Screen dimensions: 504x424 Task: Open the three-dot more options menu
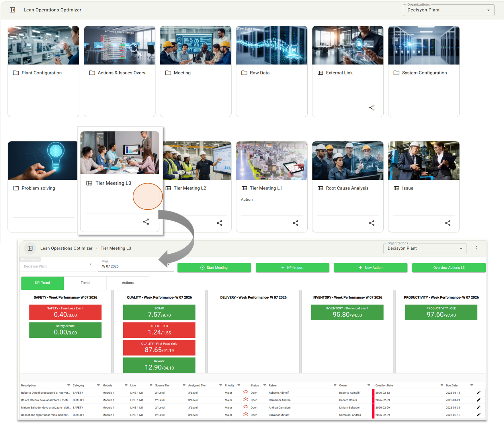point(476,248)
